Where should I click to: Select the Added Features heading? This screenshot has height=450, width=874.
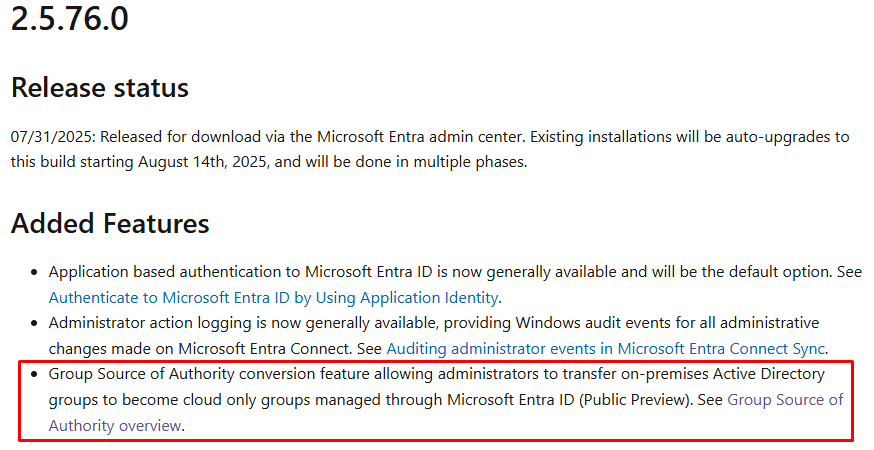click(x=110, y=223)
